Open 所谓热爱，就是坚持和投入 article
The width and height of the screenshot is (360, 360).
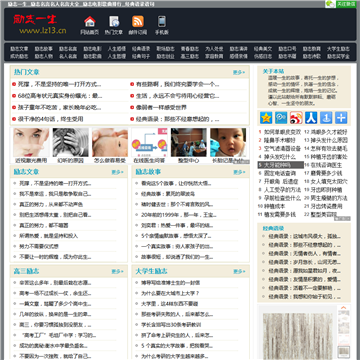(x=49, y=236)
